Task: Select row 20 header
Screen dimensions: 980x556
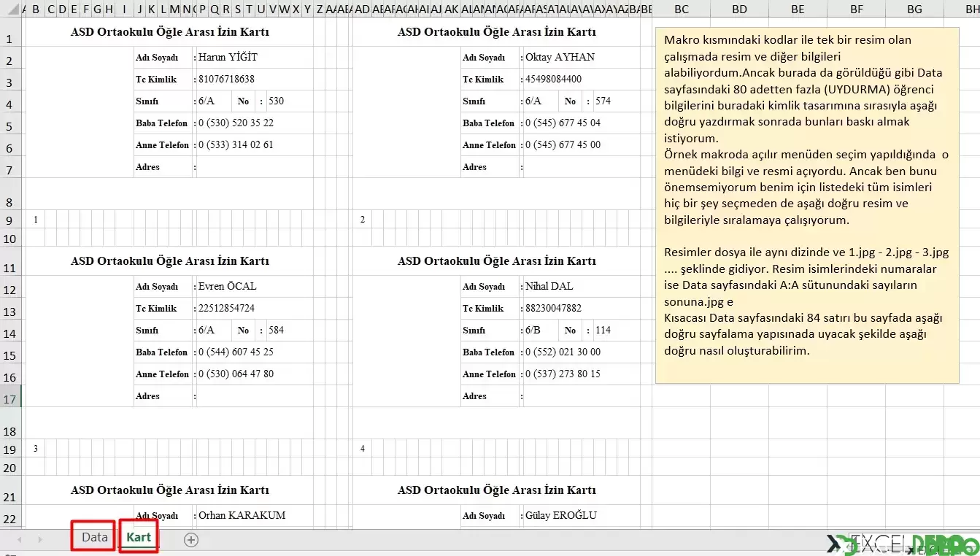Action: point(10,468)
